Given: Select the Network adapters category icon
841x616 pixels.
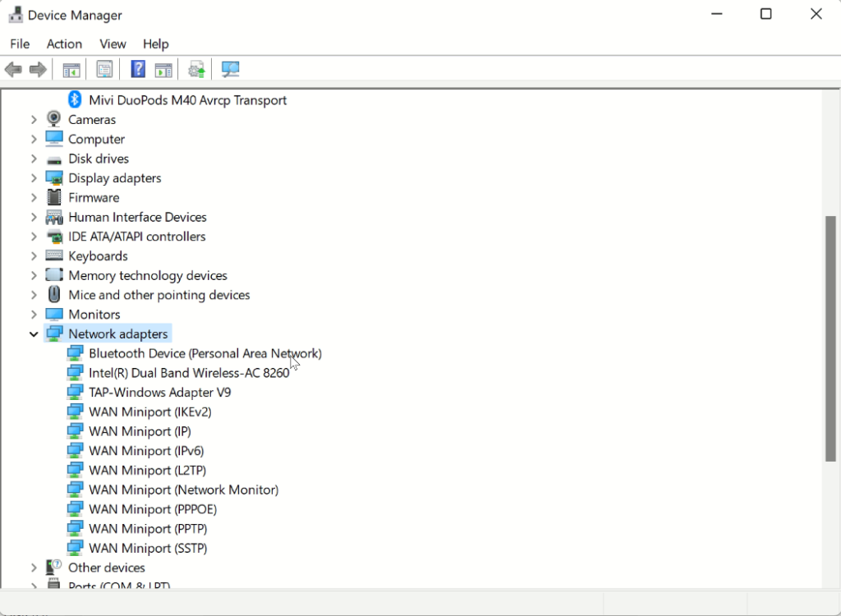Looking at the screenshot, I should pyautogui.click(x=54, y=333).
